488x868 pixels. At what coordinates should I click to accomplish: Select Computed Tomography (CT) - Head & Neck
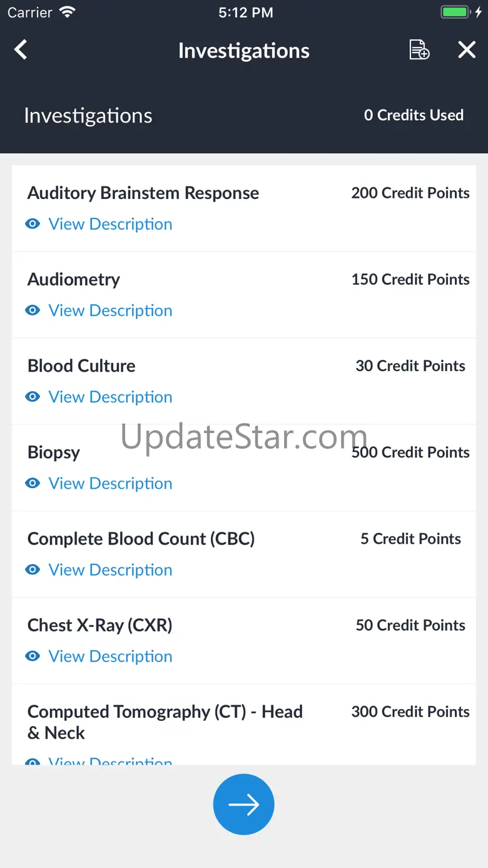(165, 722)
